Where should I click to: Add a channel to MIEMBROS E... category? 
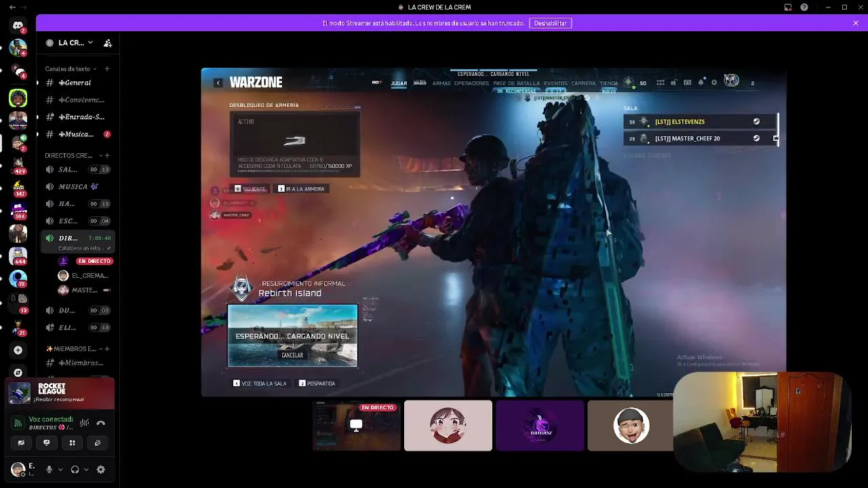click(107, 348)
